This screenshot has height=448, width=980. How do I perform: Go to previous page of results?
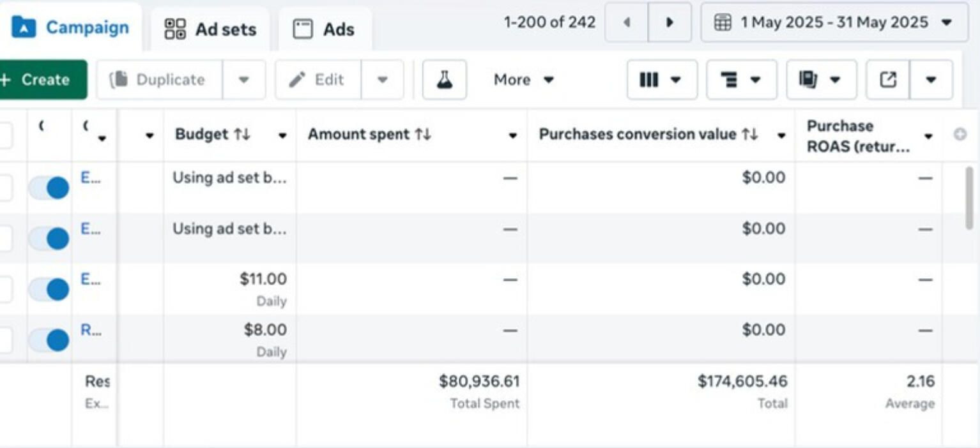coord(626,22)
